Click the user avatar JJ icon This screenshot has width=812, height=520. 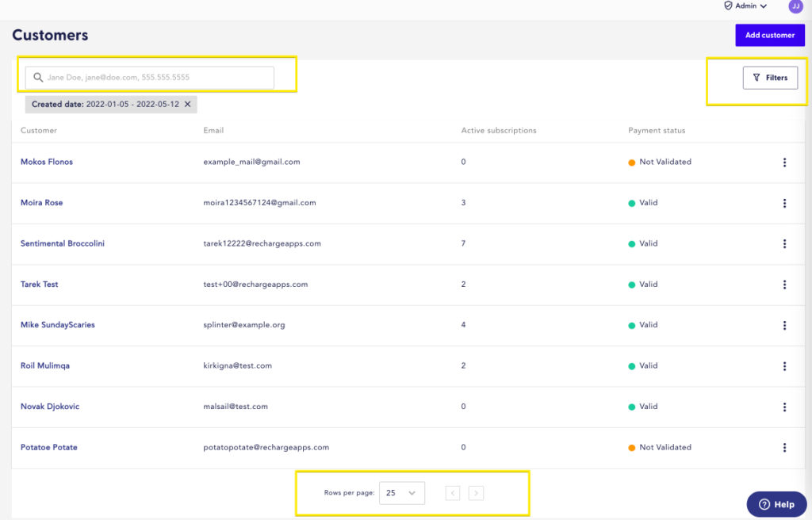pos(795,6)
